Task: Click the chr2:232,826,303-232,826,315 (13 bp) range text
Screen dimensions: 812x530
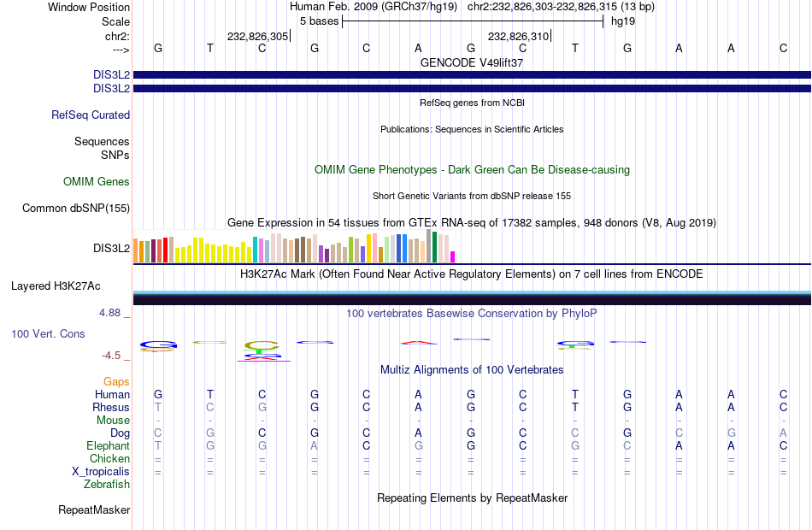Action: click(x=561, y=7)
